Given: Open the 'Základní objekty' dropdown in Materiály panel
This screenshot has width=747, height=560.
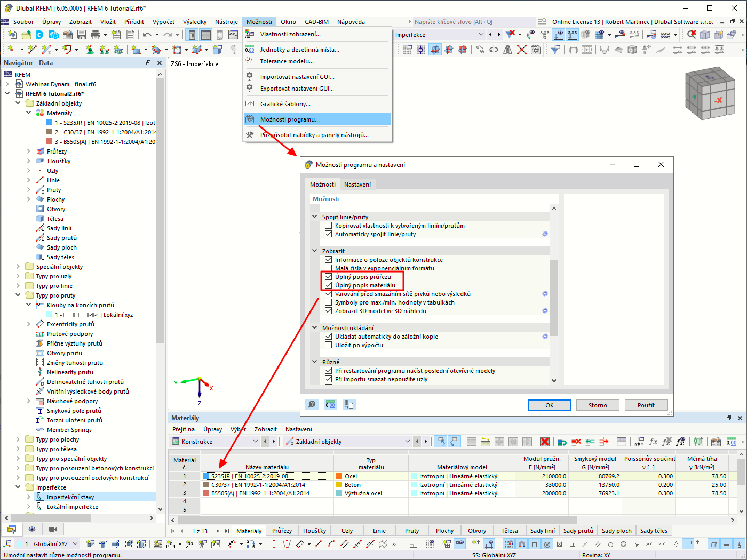Looking at the screenshot, I should tap(407, 442).
